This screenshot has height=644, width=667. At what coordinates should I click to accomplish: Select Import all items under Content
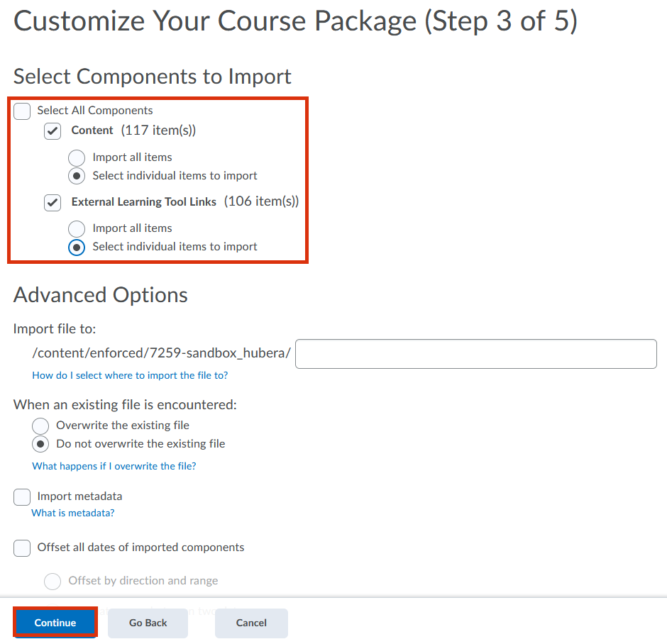77,157
